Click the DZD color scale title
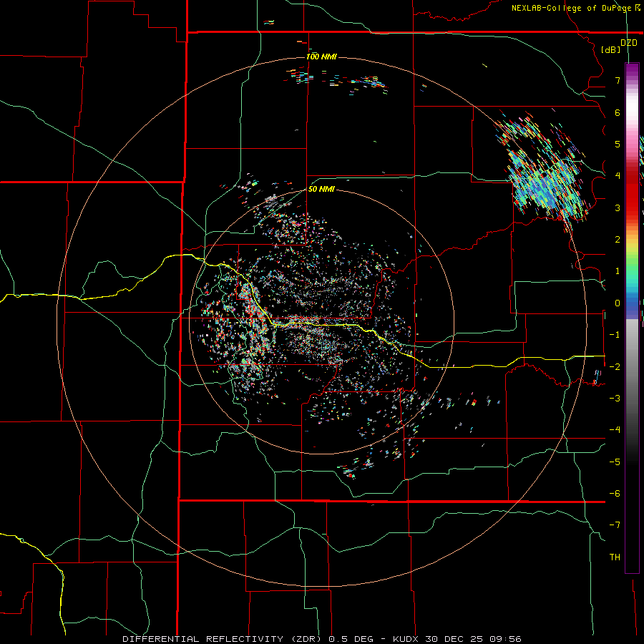 point(628,43)
